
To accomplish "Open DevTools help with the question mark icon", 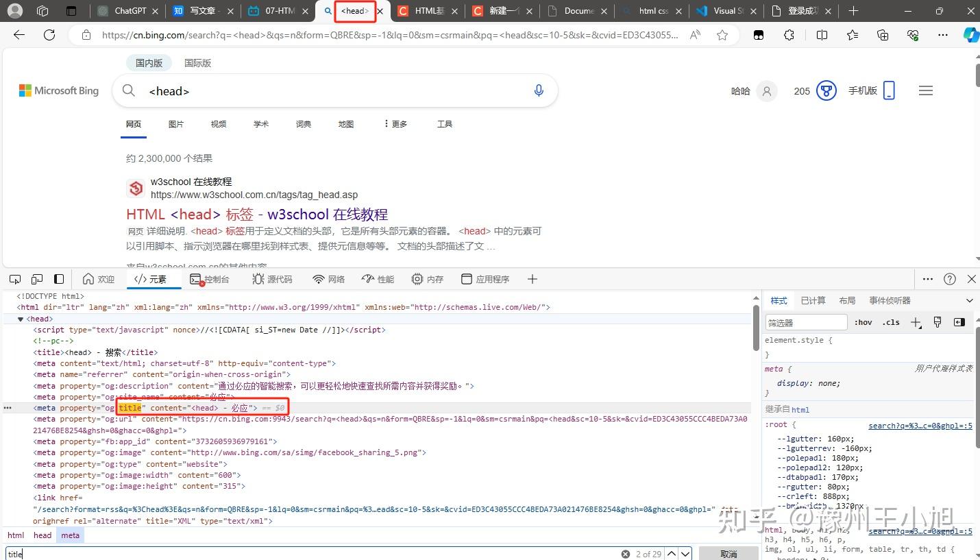I will pyautogui.click(x=950, y=279).
